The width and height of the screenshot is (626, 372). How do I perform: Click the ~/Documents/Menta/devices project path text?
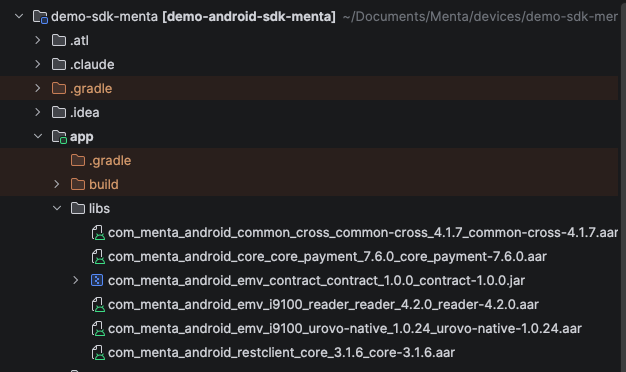(480, 17)
